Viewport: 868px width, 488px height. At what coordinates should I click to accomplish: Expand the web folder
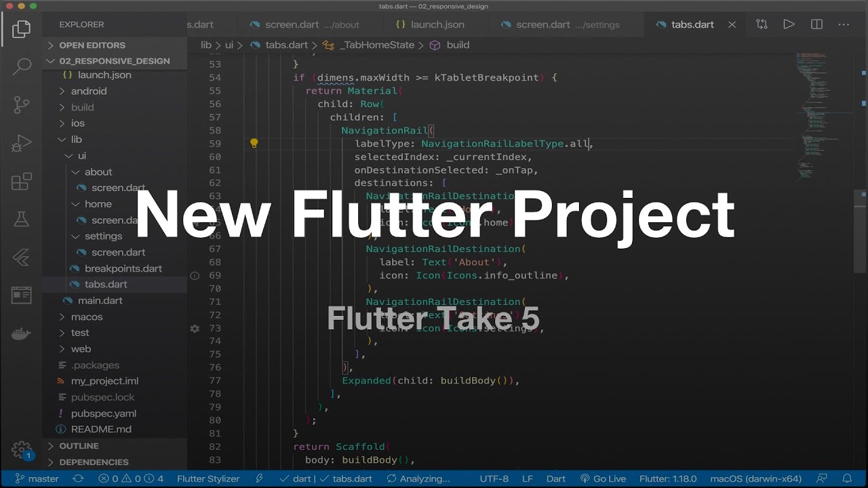81,349
